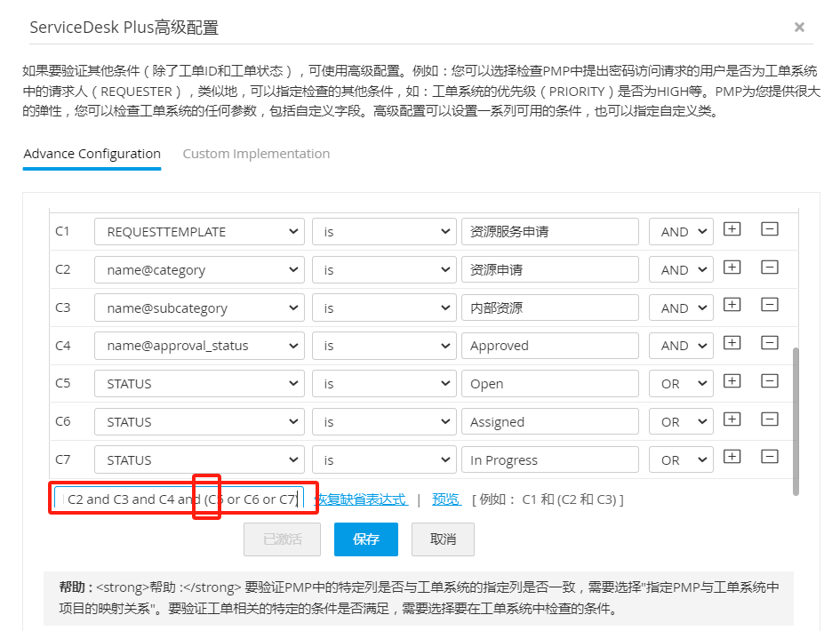Add a condition row after C5
The height and width of the screenshot is (631, 840).
pos(732,381)
